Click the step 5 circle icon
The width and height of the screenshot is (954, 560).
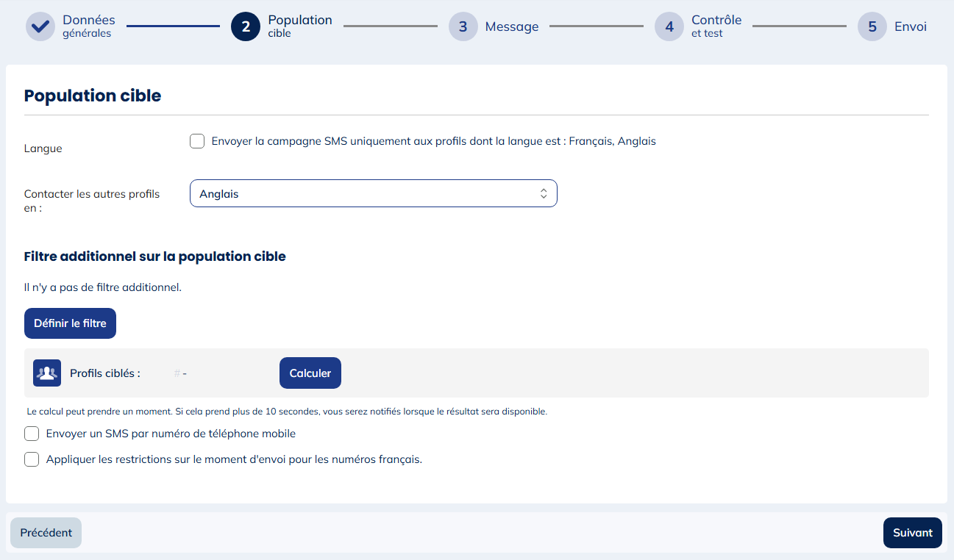pyautogui.click(x=872, y=26)
